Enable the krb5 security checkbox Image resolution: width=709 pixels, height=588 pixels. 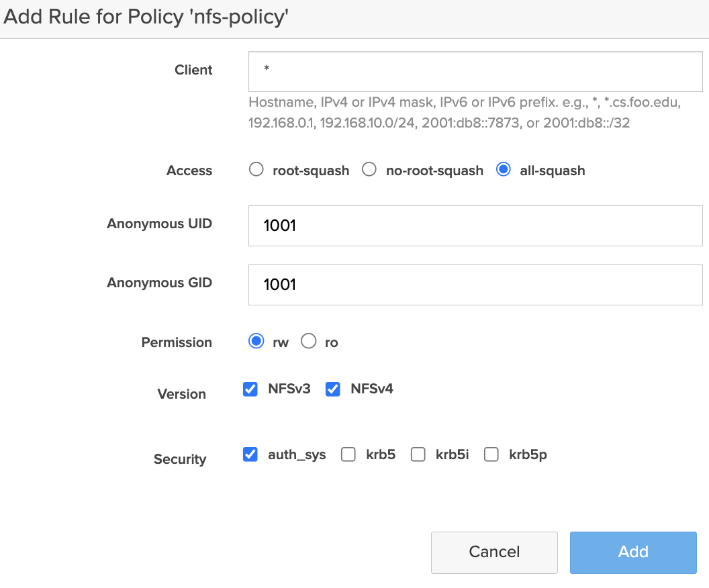pyautogui.click(x=348, y=454)
